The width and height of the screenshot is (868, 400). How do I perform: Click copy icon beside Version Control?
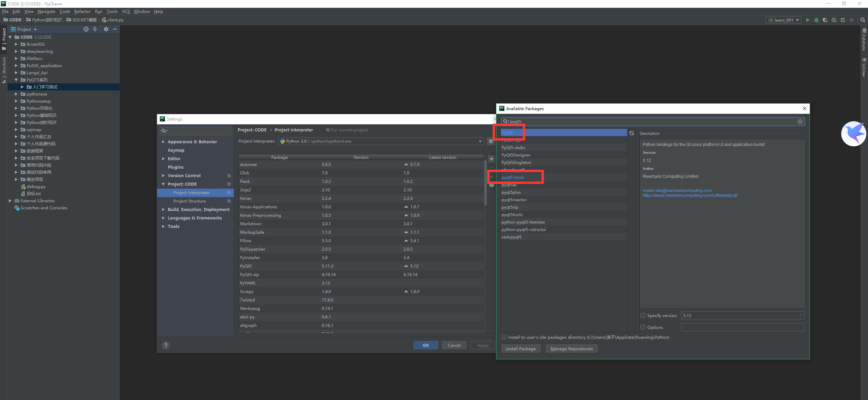click(229, 175)
